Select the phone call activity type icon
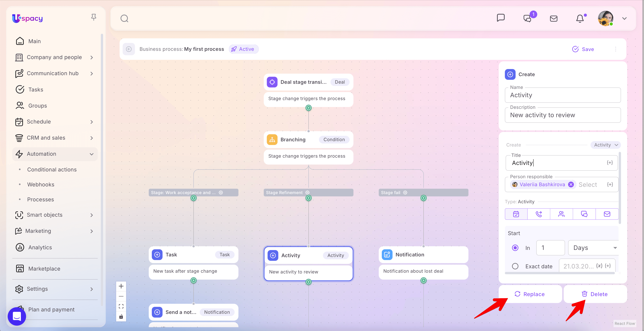The height and width of the screenshot is (331, 644). [539, 214]
